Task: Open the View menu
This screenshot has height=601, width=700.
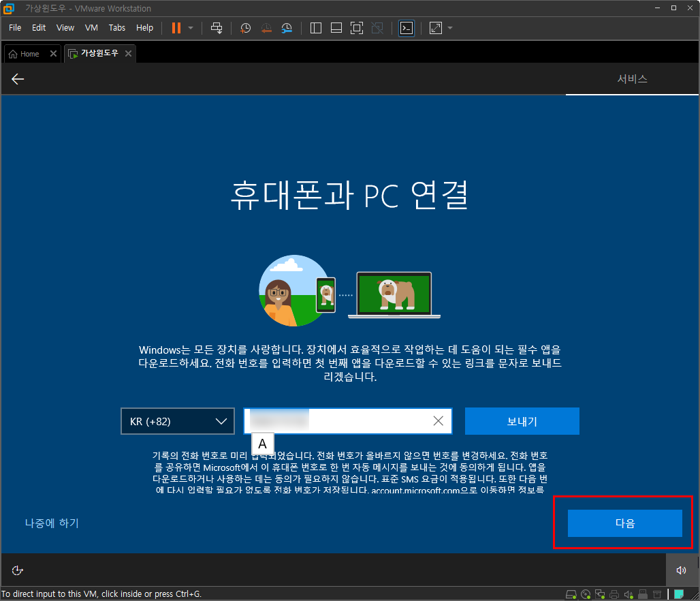Action: point(65,28)
